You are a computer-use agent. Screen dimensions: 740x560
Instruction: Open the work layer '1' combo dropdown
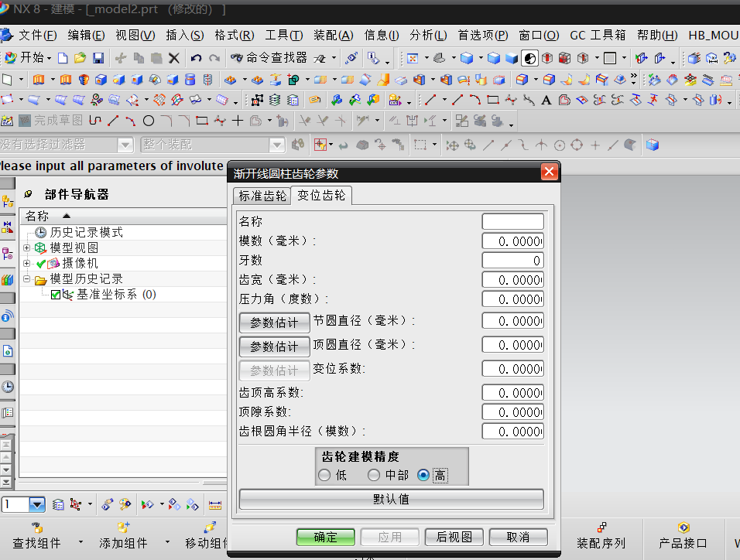tap(37, 505)
